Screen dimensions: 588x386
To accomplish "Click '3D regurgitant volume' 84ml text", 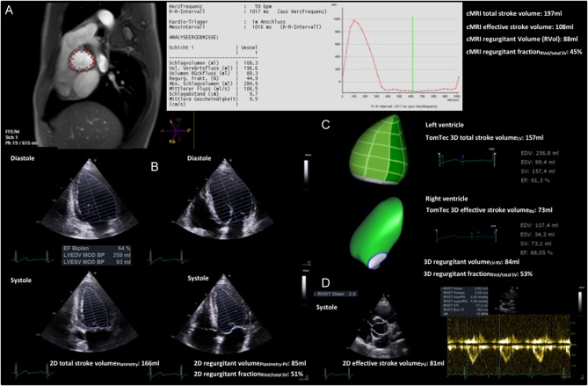I will tap(471, 261).
